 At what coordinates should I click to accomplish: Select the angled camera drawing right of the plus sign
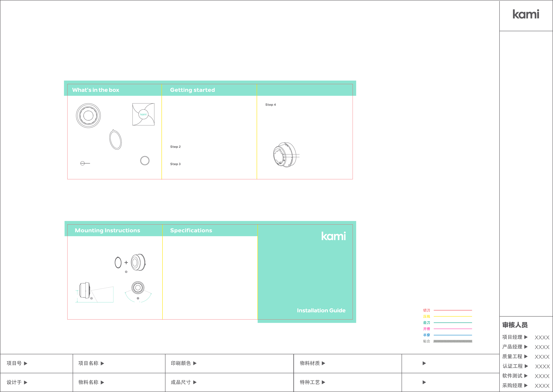click(x=138, y=262)
